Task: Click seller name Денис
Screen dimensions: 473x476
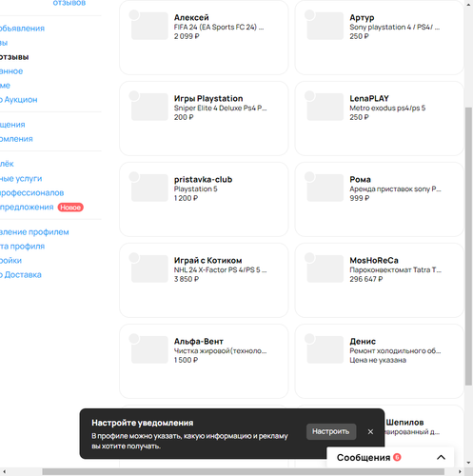Action: coord(363,341)
